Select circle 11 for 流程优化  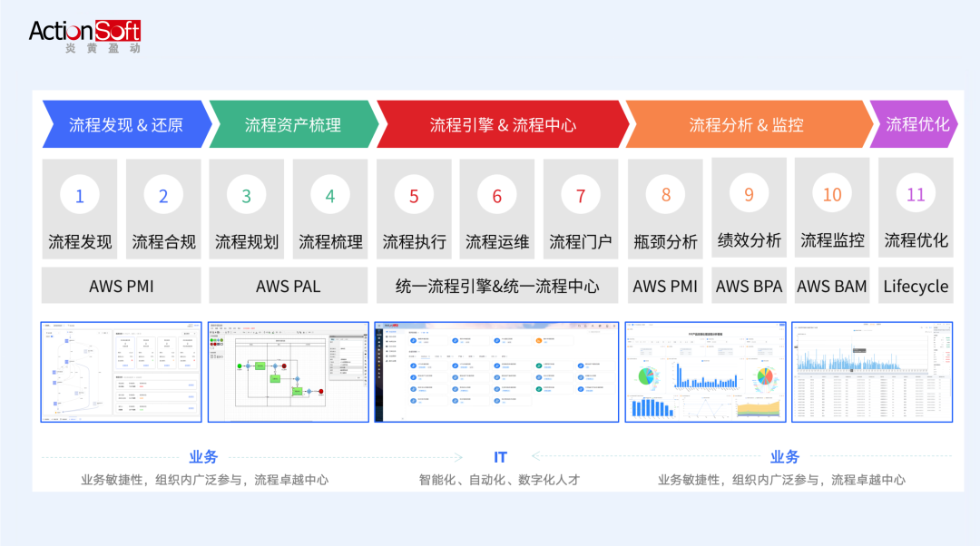click(916, 194)
